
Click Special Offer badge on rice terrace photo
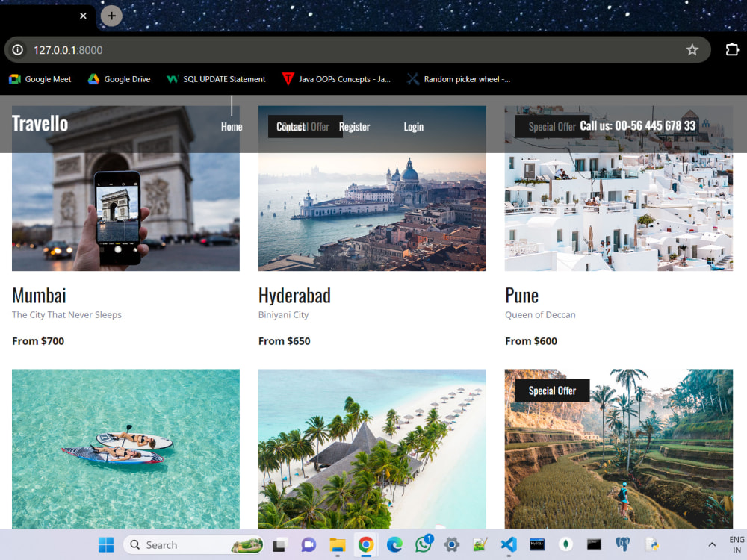[552, 391]
